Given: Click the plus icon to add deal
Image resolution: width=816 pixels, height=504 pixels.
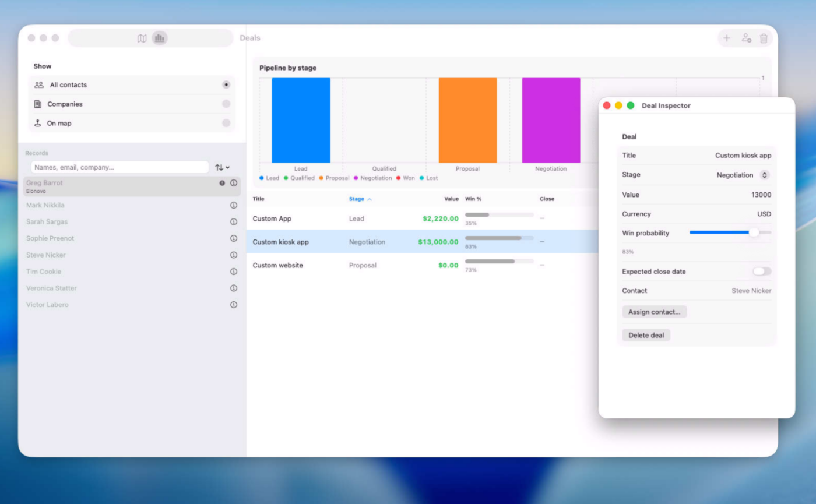Looking at the screenshot, I should pos(727,38).
